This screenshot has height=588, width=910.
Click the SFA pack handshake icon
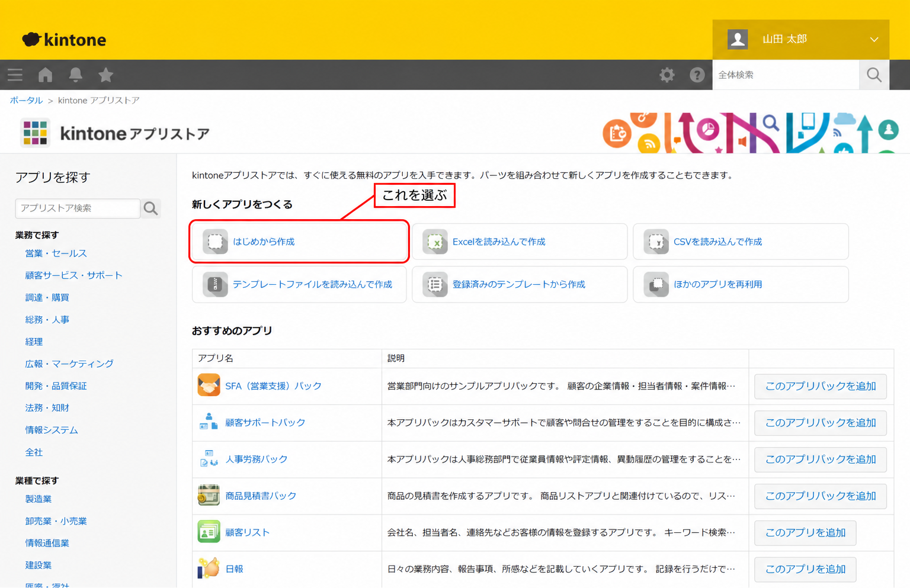[x=209, y=385]
